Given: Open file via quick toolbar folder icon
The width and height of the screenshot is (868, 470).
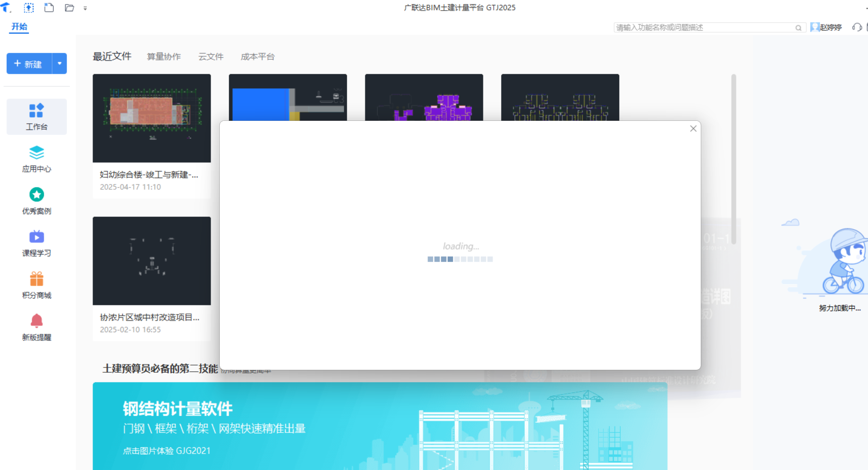Looking at the screenshot, I should 69,8.
